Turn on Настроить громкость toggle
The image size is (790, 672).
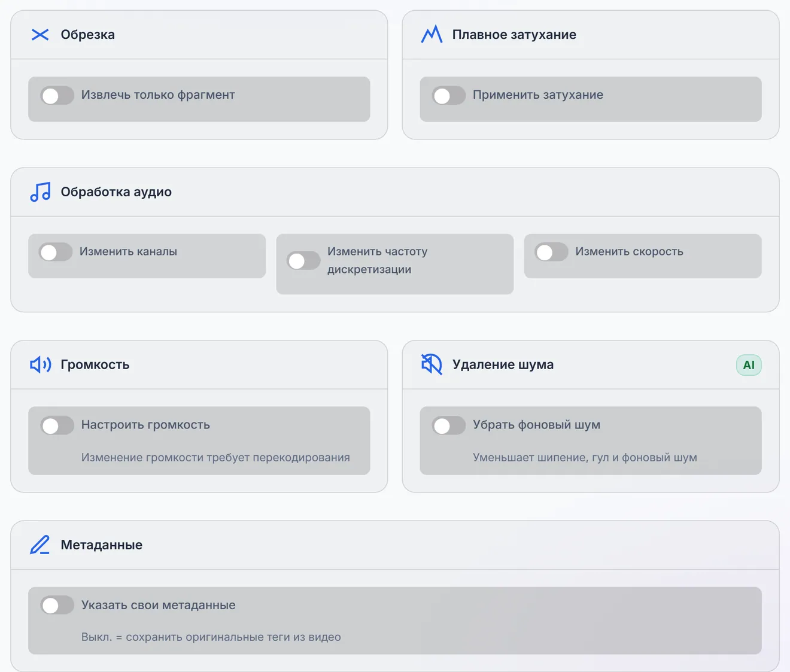coord(57,425)
